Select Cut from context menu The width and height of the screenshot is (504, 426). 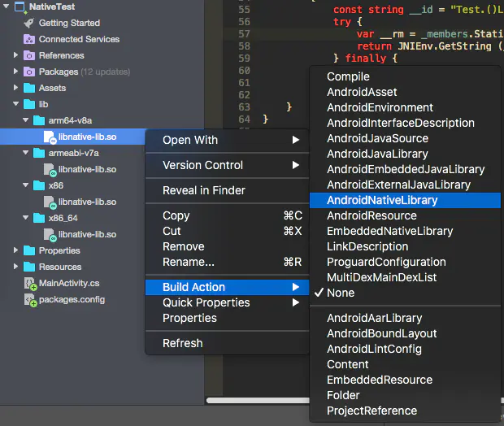click(227, 231)
